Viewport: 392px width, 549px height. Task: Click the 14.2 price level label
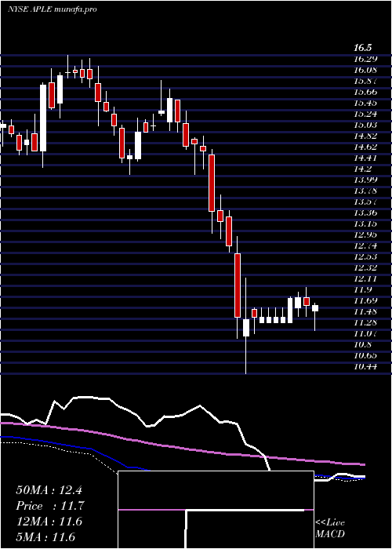tap(363, 169)
